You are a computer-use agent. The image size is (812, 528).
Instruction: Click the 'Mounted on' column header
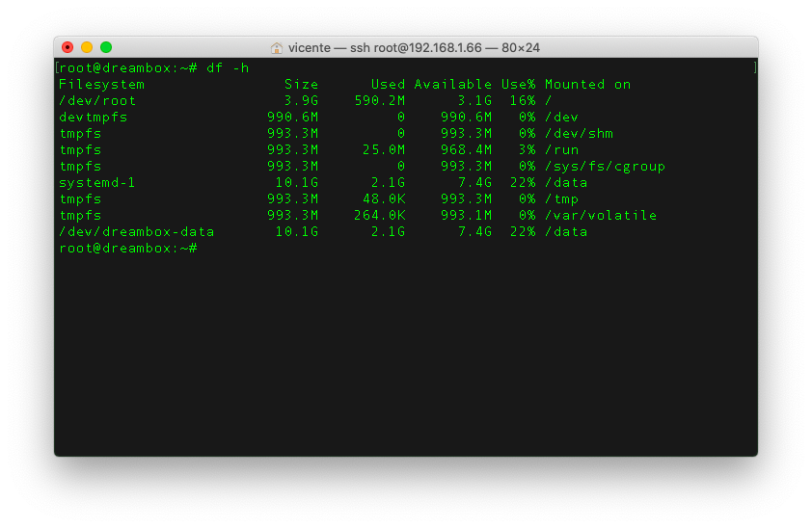click(587, 84)
